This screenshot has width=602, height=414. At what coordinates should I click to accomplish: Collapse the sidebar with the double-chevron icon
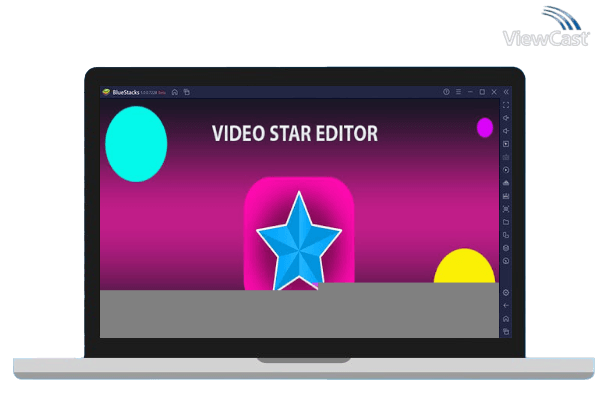coord(506,92)
